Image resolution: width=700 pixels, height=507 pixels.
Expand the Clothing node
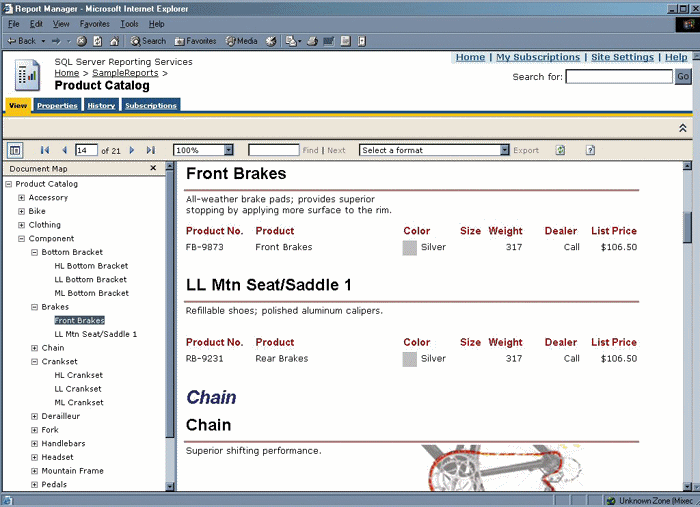coord(21,225)
